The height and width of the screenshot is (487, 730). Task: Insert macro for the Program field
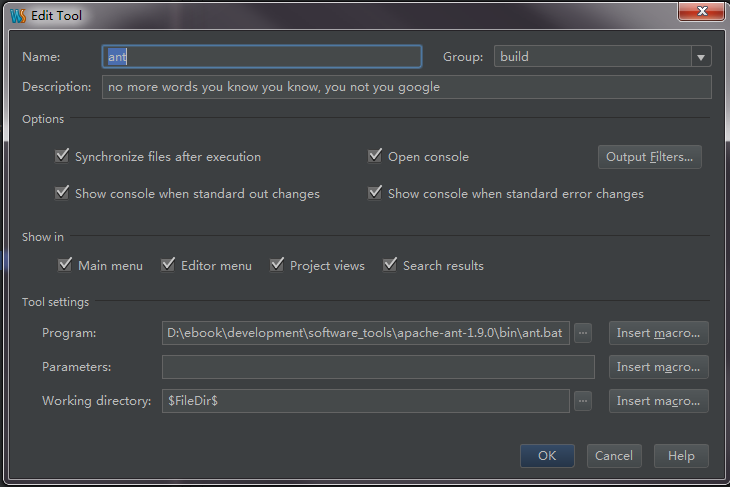(658, 333)
